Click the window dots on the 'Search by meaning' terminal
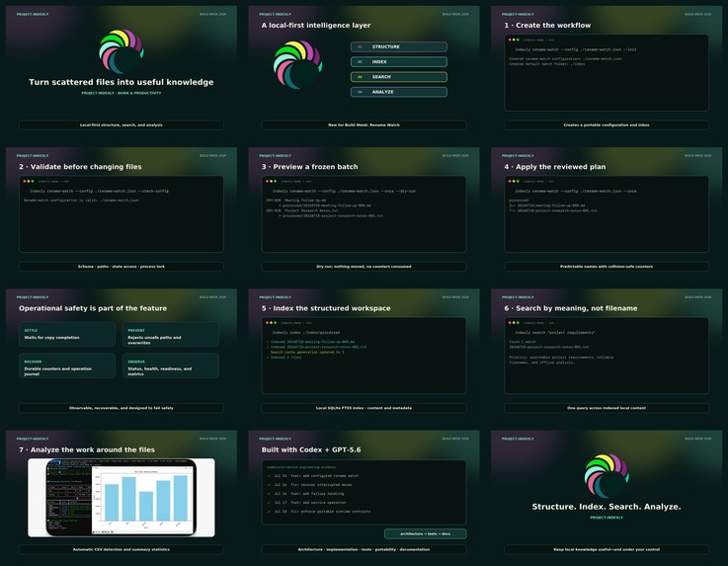The height and width of the screenshot is (566, 728). click(x=514, y=323)
